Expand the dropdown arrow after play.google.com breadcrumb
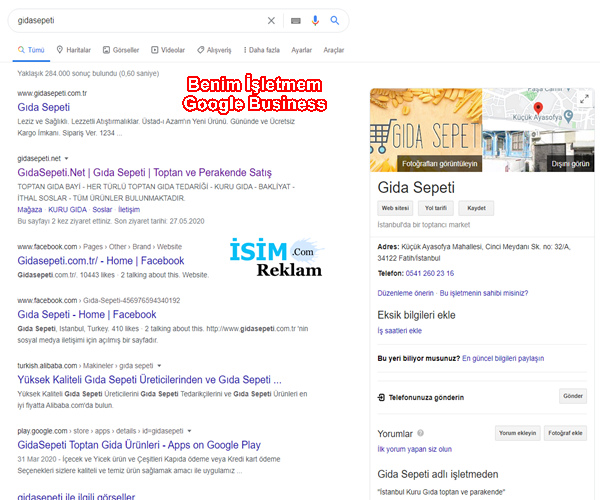This screenshot has width=600, height=500. click(x=189, y=431)
